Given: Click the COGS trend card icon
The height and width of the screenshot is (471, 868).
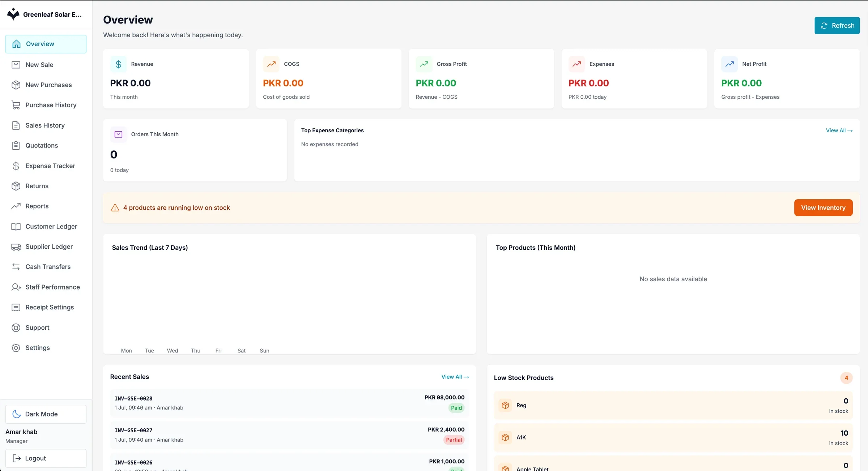Looking at the screenshot, I should 271,64.
